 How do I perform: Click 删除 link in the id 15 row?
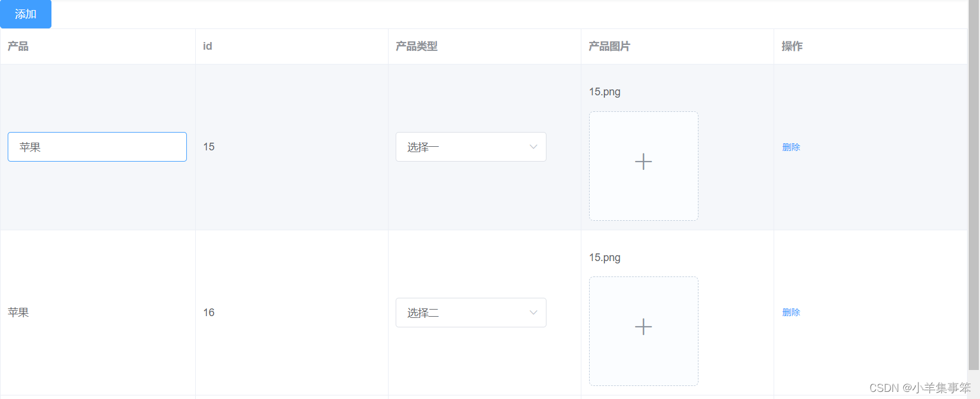pyautogui.click(x=791, y=147)
